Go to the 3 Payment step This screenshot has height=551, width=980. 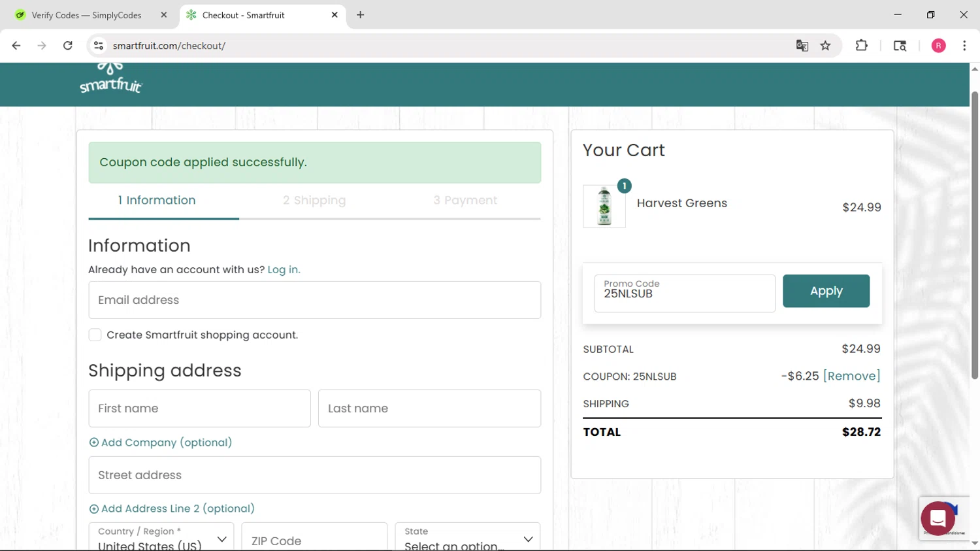click(x=465, y=200)
